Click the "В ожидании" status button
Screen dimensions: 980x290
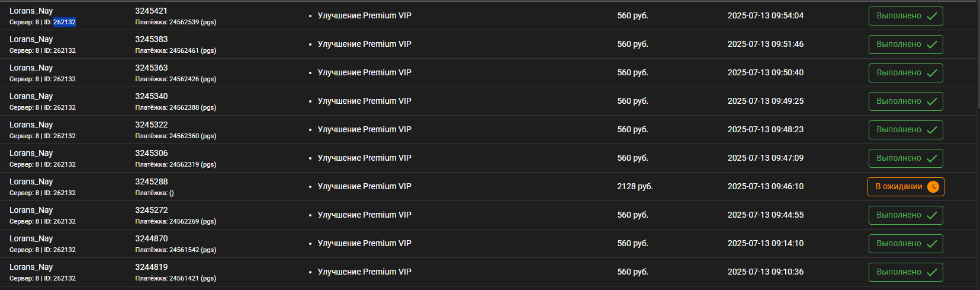click(x=906, y=187)
